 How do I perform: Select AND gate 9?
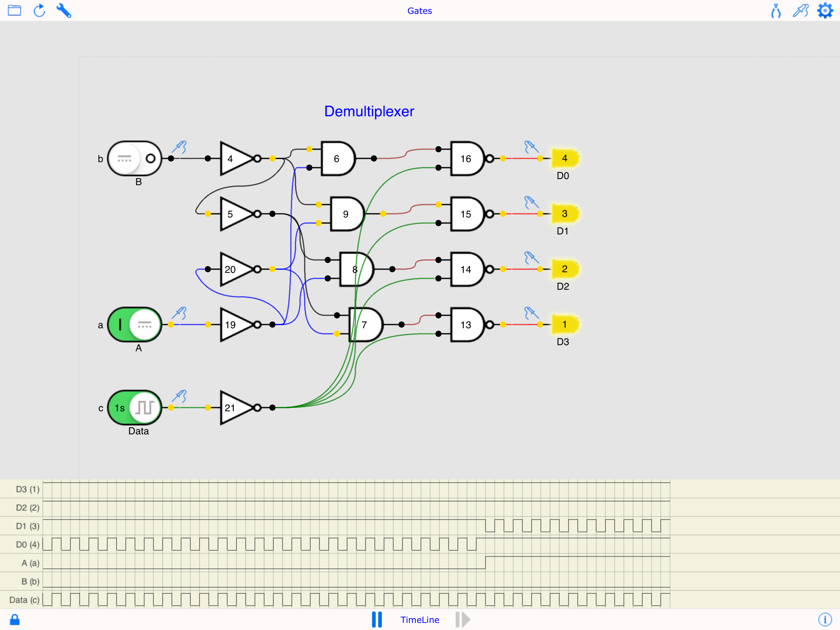pos(347,214)
